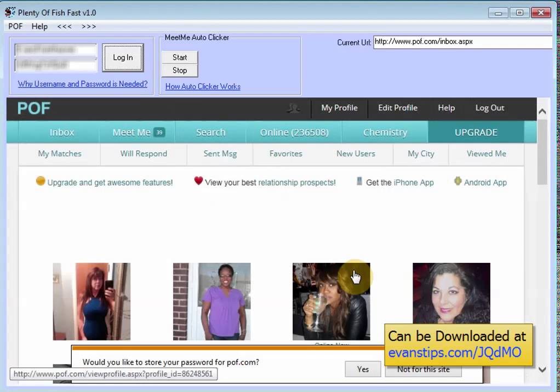The height and width of the screenshot is (392, 560).
Task: Click the Android robot icon
Action: [458, 181]
